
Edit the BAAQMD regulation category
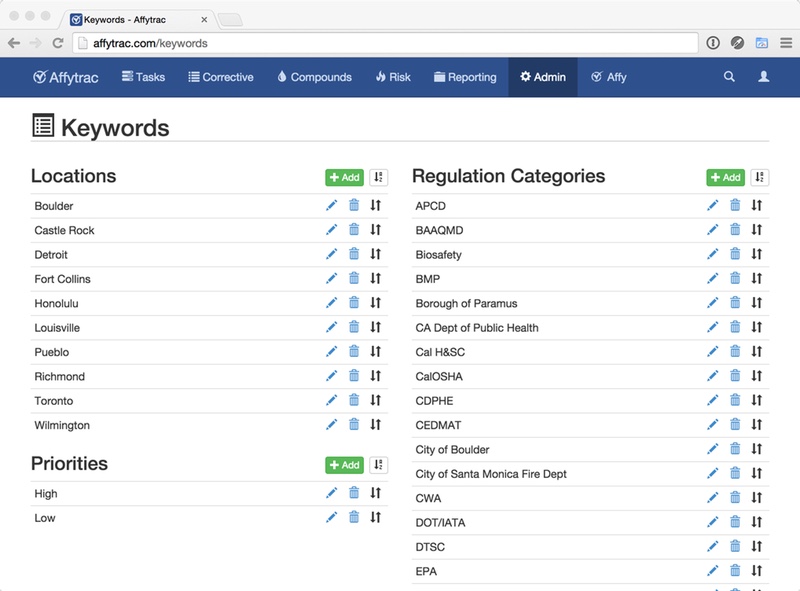click(713, 230)
